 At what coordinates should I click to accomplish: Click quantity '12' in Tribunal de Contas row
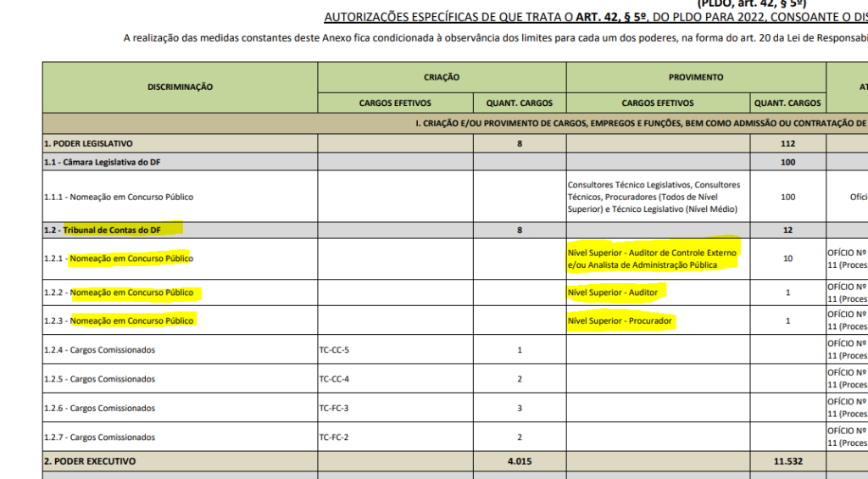(787, 230)
